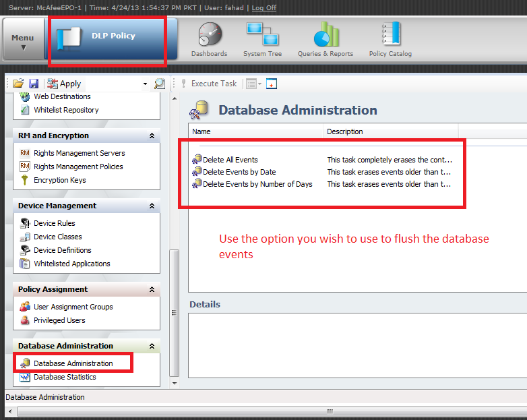
Task: Collapse the Database Administration section chevron
Action: [x=152, y=346]
